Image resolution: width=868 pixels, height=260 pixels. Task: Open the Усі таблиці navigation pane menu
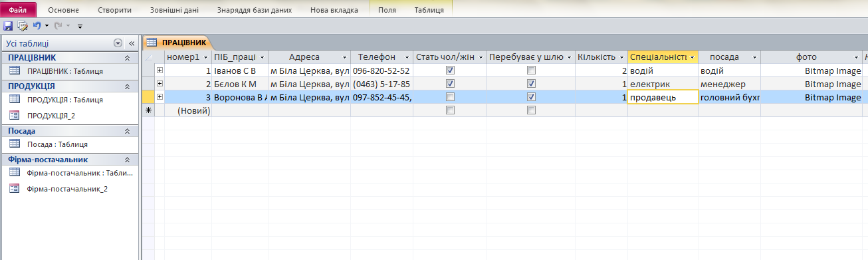pos(118,43)
